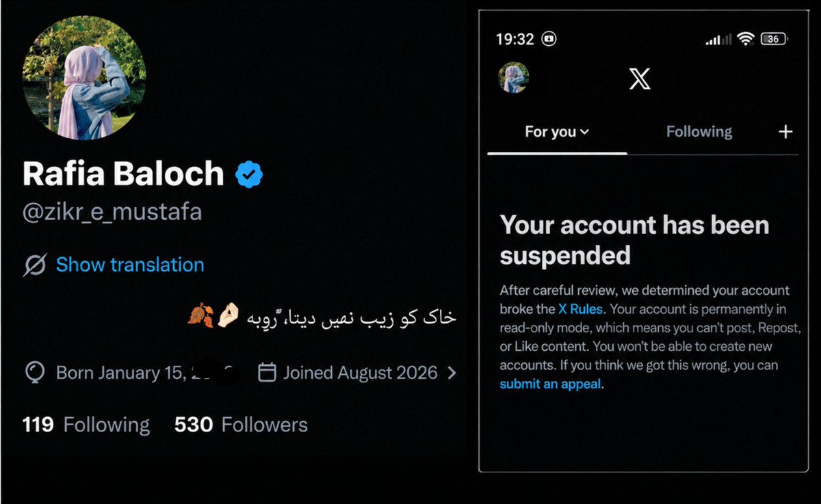The width and height of the screenshot is (821, 504).
Task: Open the submit an appeal link
Action: coord(550,384)
